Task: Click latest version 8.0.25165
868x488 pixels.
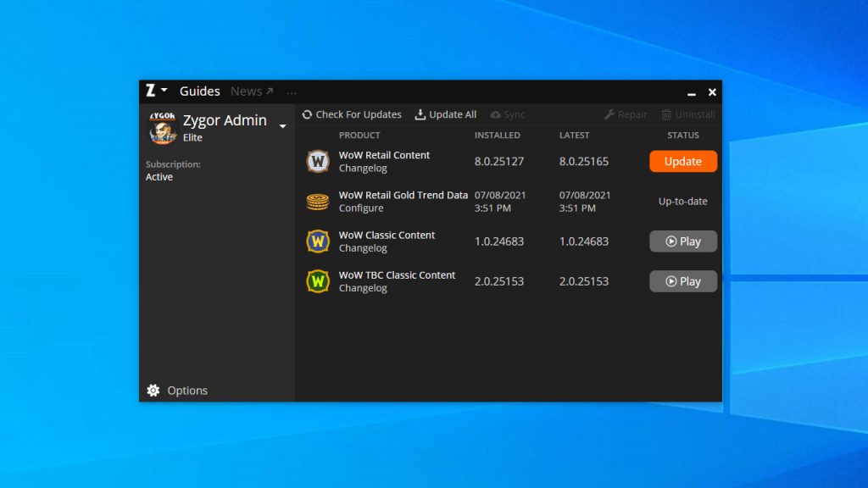Action: [x=583, y=162]
